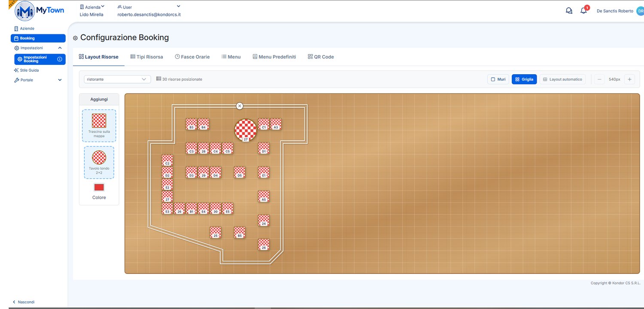The height and width of the screenshot is (309, 644).
Task: Open Impostazioni Booking sidebar item
Action: [x=39, y=59]
